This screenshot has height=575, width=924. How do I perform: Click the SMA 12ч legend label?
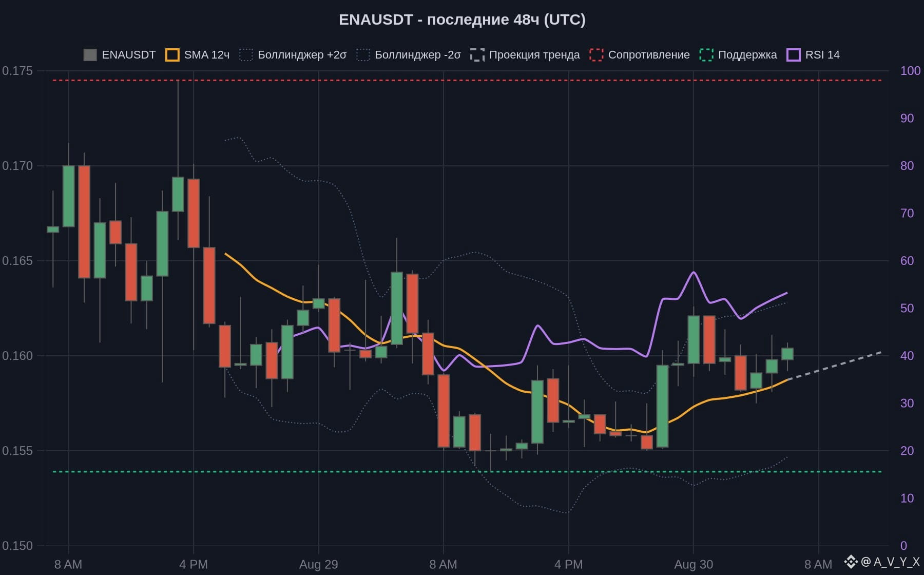tap(207, 55)
